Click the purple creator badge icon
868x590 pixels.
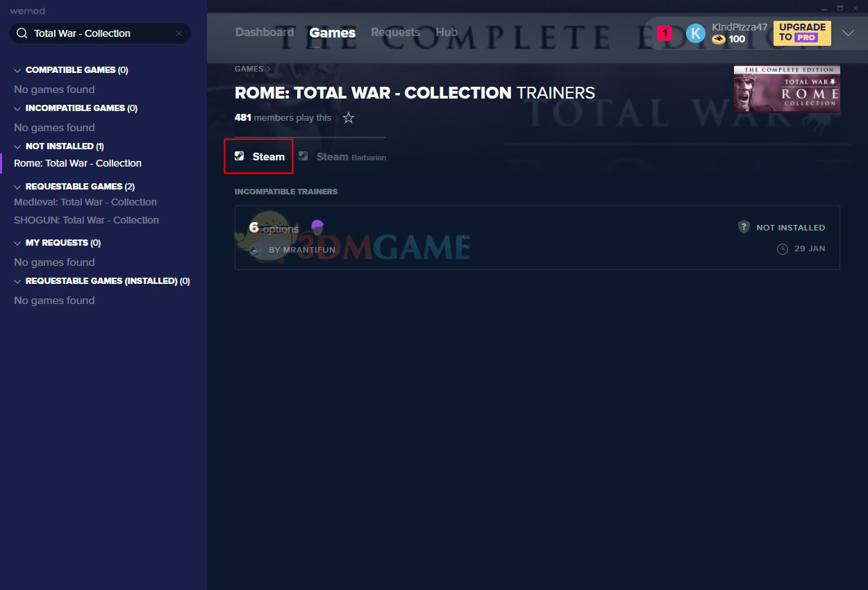[317, 226]
